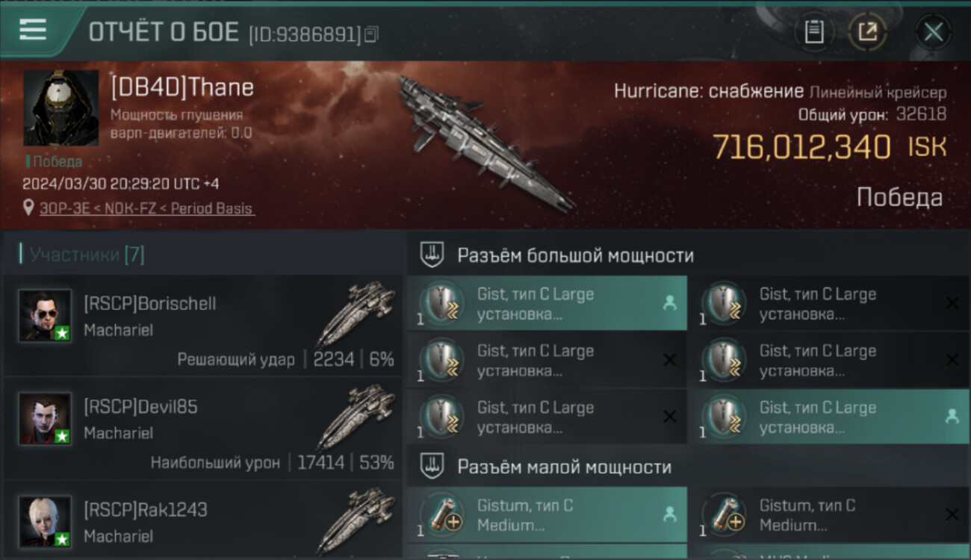Copy the battle report ID

[x=371, y=34]
